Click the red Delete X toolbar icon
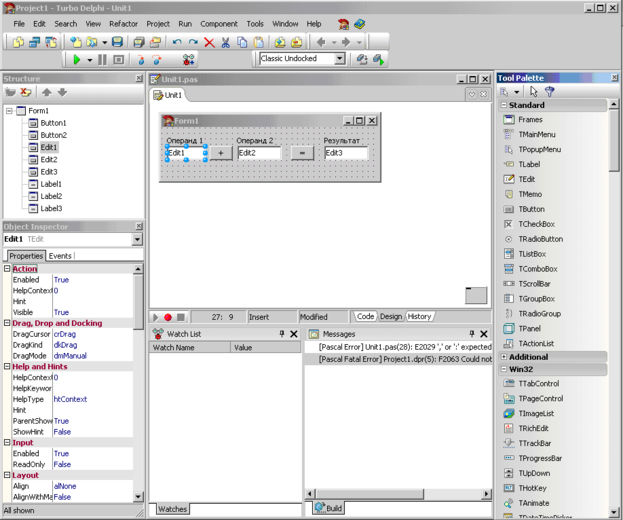623x520 pixels. pos(209,43)
